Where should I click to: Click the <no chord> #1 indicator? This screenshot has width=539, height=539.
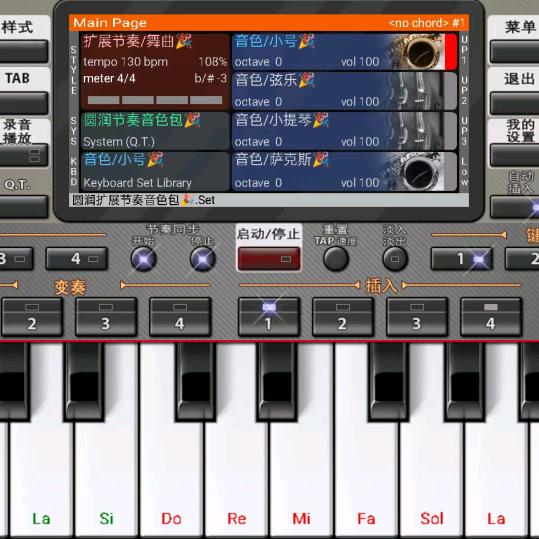pyautogui.click(x=427, y=23)
